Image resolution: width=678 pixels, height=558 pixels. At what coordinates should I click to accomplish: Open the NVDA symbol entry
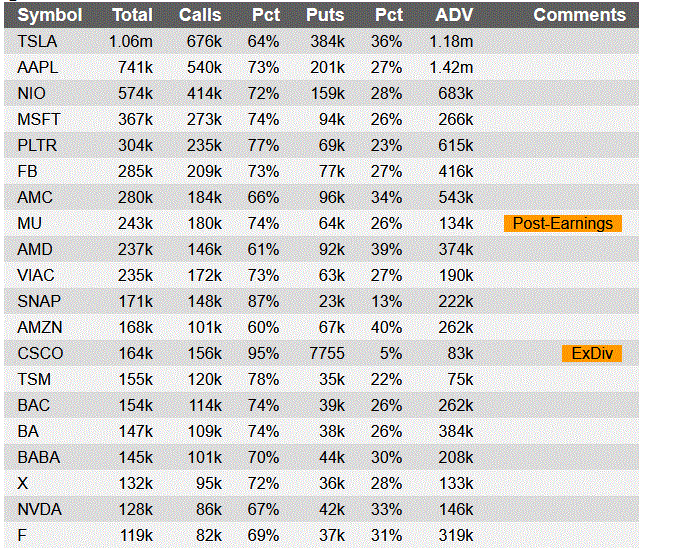coord(39,509)
